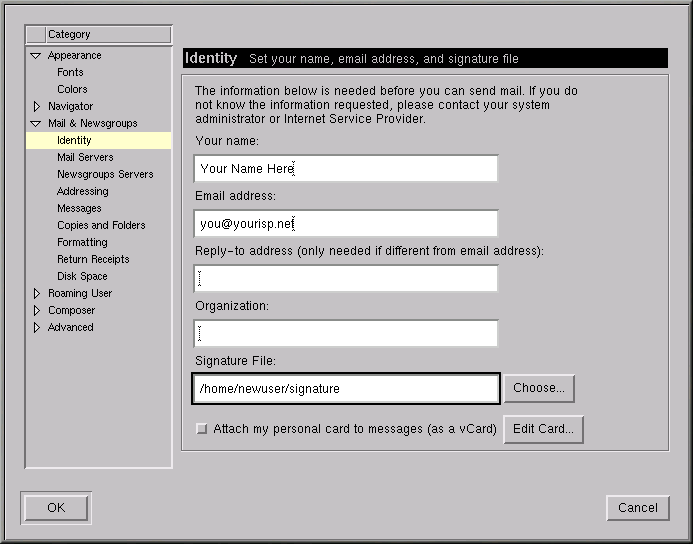
Task: Select Fonts in the category tree
Action: pos(70,73)
